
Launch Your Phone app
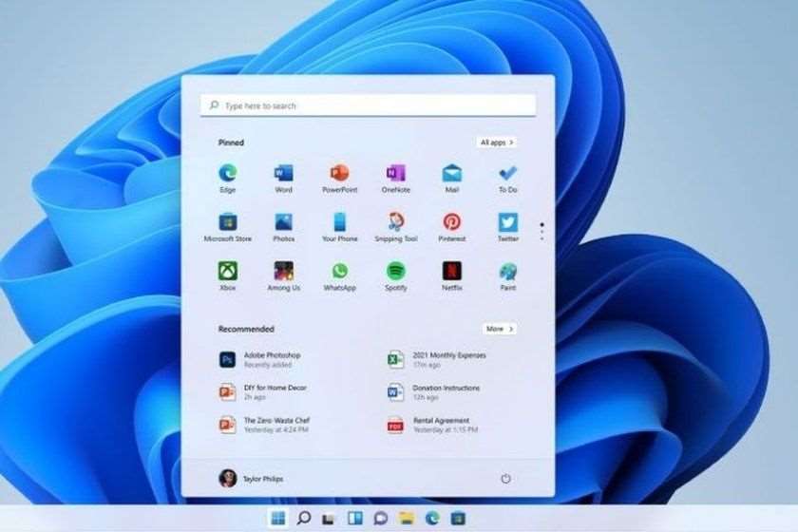tap(339, 228)
